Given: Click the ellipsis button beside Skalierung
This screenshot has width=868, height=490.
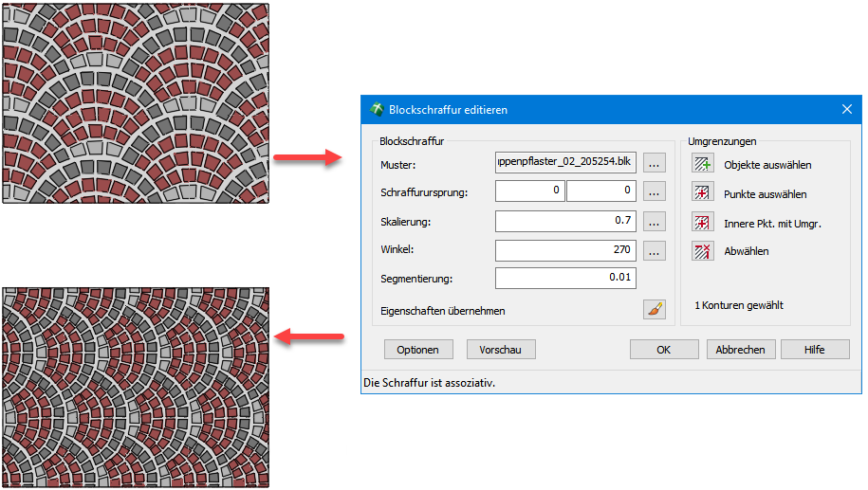Looking at the screenshot, I should click(655, 222).
